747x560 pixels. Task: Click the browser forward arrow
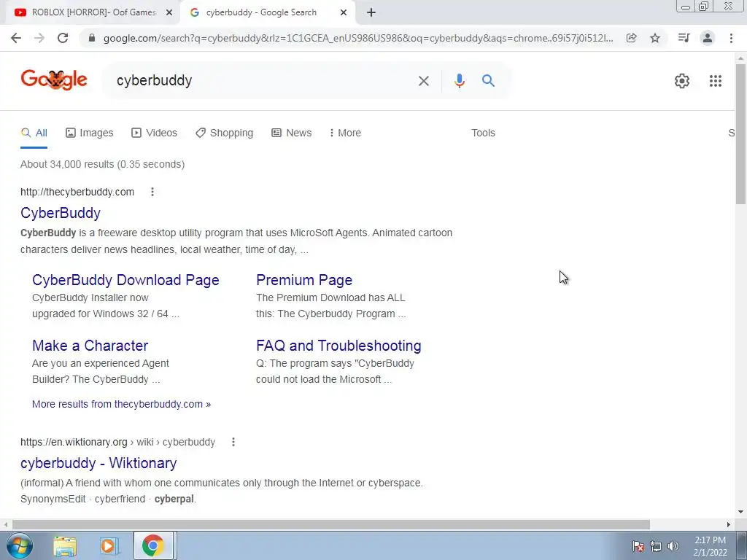click(x=39, y=38)
